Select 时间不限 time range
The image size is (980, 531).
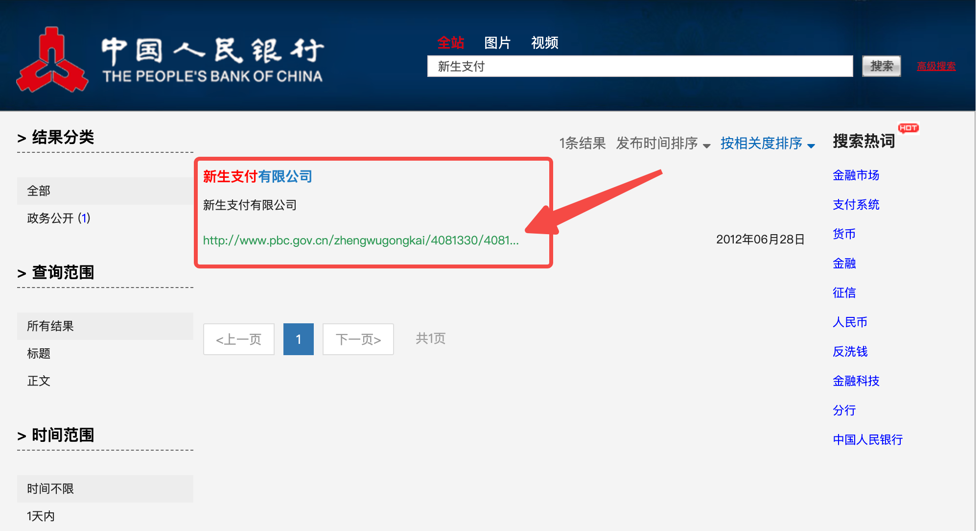(105, 488)
